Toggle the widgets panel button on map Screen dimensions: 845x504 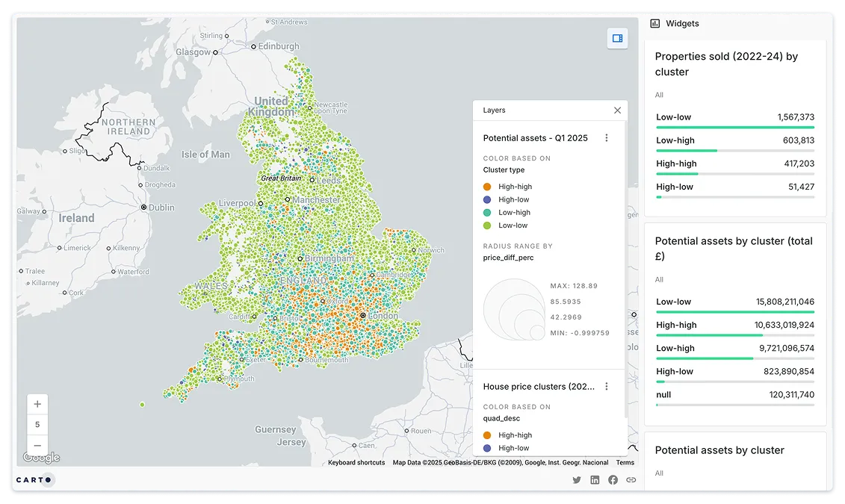click(617, 38)
